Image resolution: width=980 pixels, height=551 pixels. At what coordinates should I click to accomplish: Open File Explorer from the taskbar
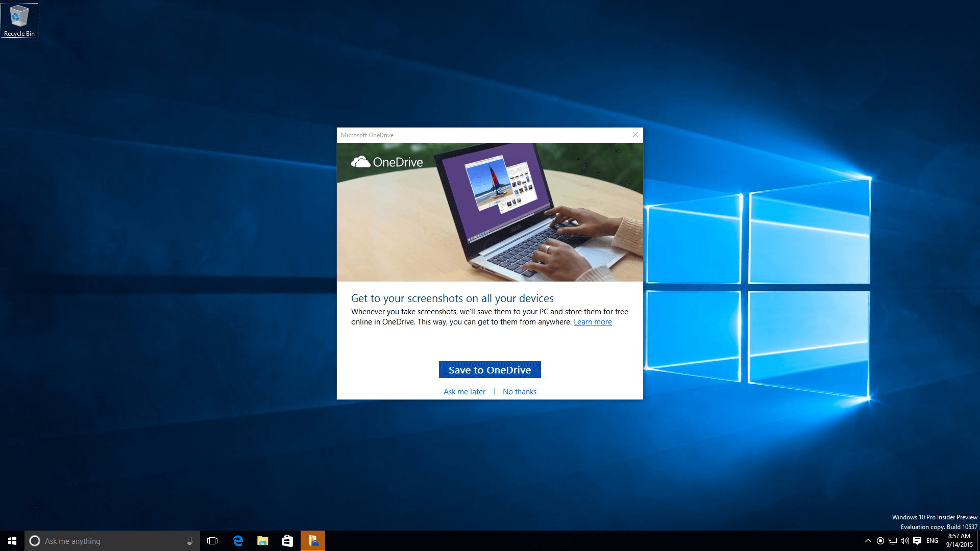click(263, 541)
